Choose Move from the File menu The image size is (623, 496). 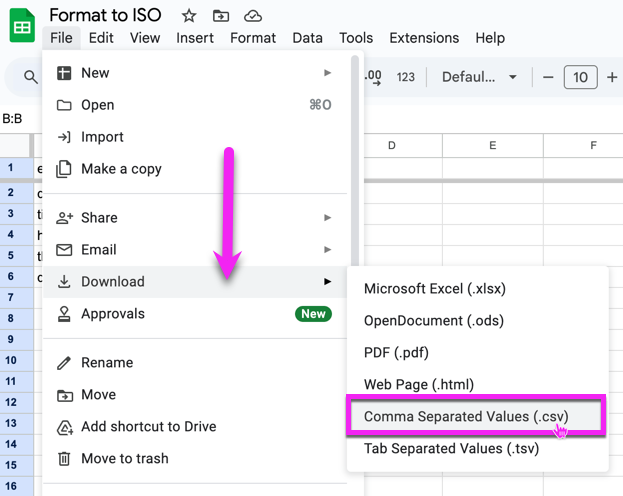[195, 395]
